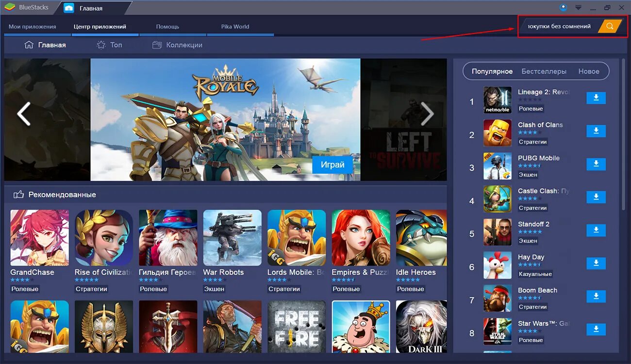Open Boom Beach app icon
Screen dimensions: 631x364
[498, 298]
